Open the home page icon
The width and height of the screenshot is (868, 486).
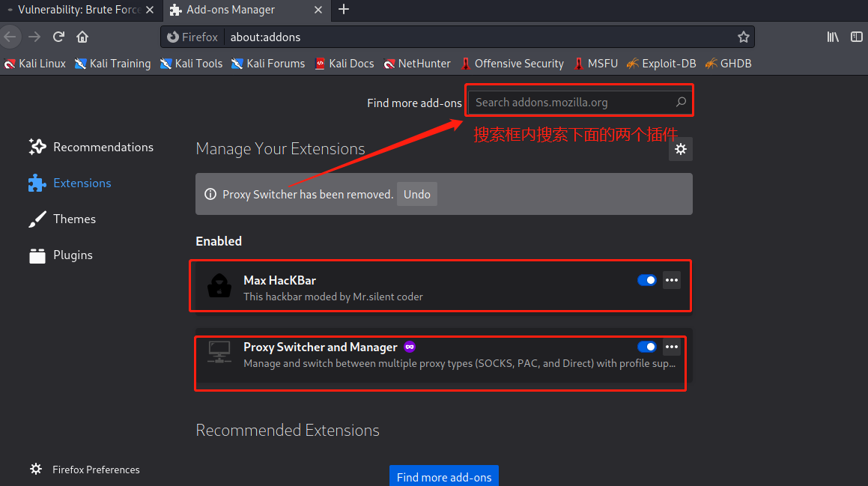tap(82, 37)
